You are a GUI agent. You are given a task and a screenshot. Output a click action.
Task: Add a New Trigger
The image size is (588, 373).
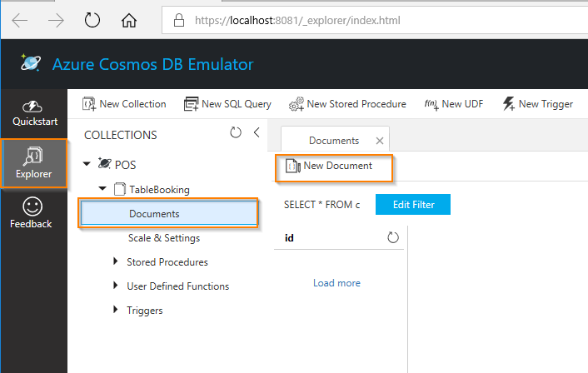point(509,104)
